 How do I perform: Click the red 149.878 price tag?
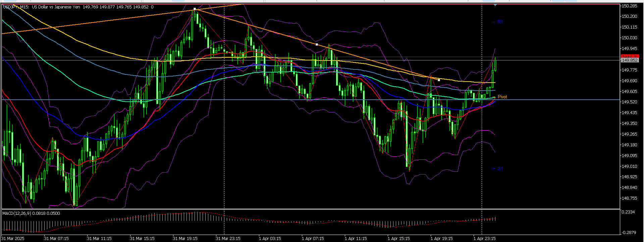(630, 56)
